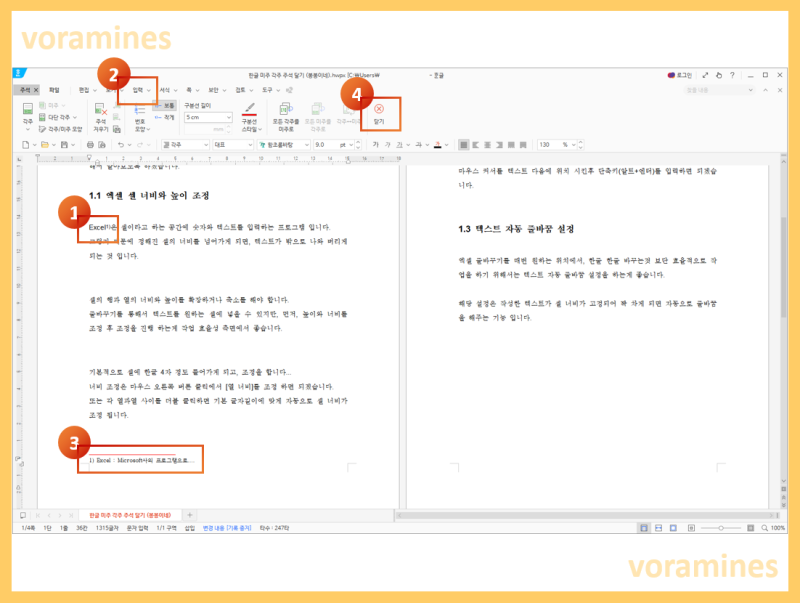
Task: Click the fullscreen expand arrows icon
Action: pos(705,75)
